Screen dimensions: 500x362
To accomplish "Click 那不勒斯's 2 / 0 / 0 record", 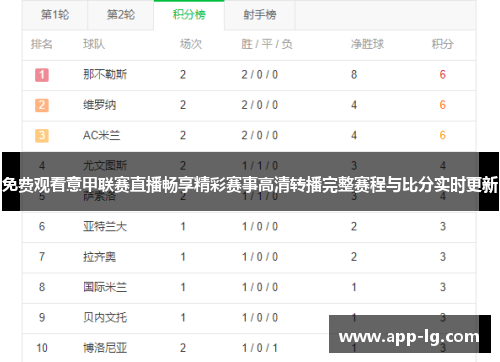I will tap(260, 75).
